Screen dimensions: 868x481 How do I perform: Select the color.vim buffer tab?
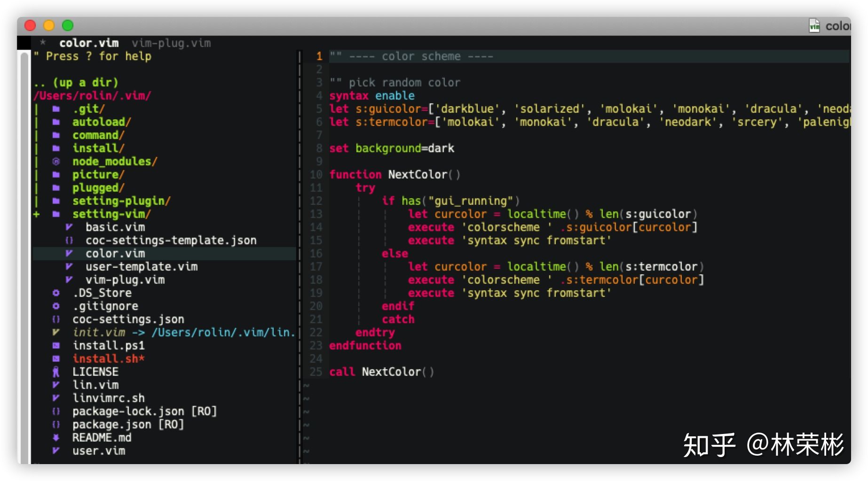point(89,43)
